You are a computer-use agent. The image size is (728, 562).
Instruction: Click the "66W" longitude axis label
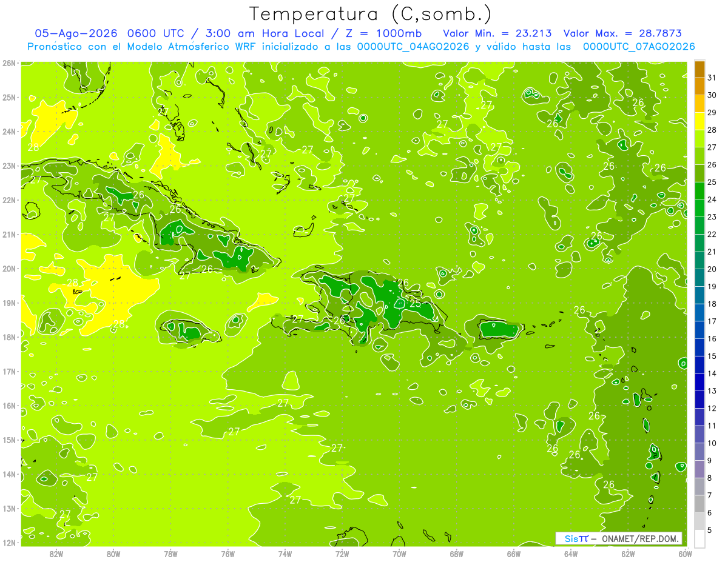(514, 554)
